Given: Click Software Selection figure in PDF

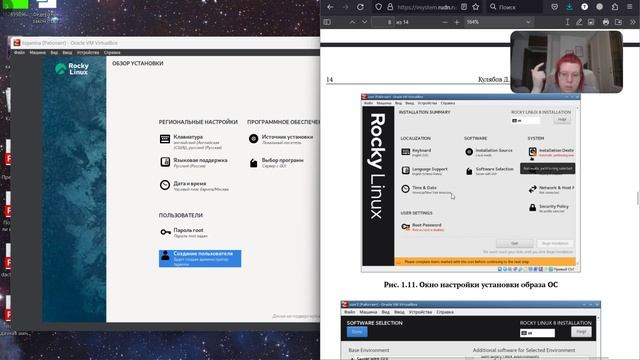Looking at the screenshot, I should (x=471, y=331).
